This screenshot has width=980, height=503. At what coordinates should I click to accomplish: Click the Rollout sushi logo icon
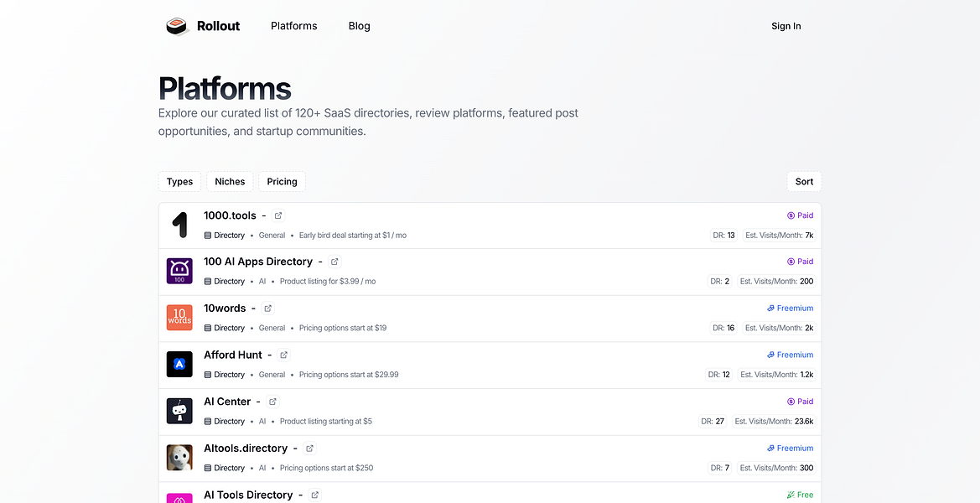click(x=178, y=26)
